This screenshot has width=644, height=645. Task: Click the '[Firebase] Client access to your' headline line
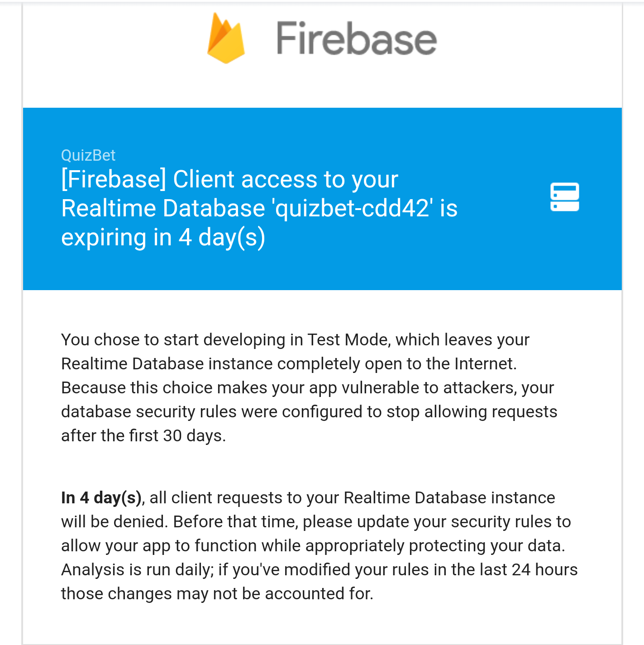[229, 179]
